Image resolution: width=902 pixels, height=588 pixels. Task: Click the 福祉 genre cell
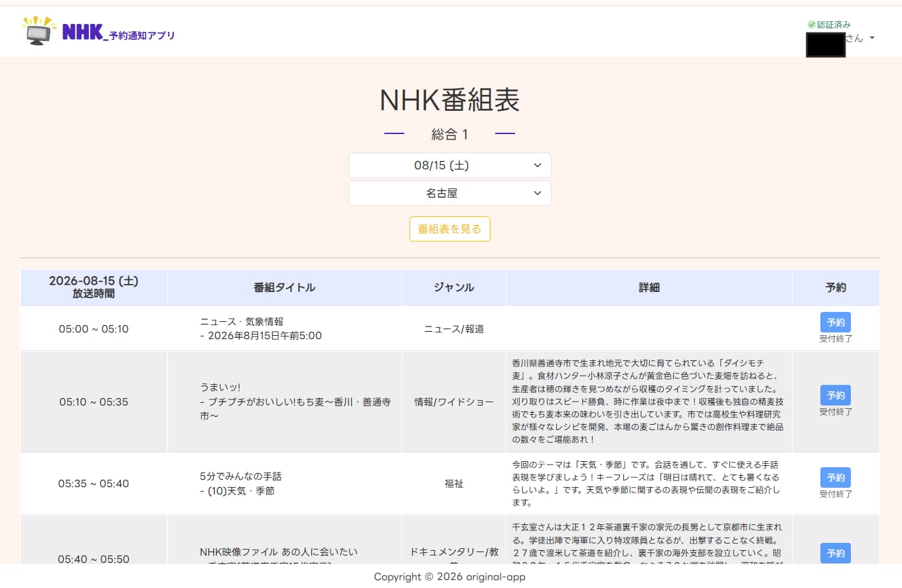coord(454,484)
